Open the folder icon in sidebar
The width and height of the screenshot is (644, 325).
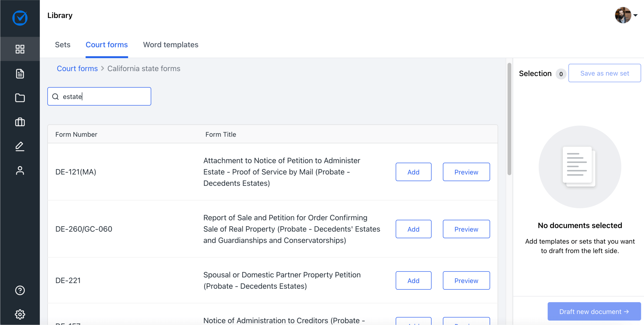click(x=20, y=98)
